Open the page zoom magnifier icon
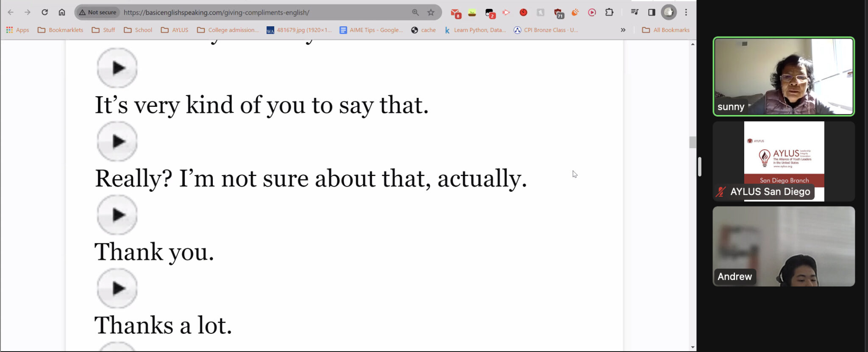The width and height of the screenshot is (868, 352). coord(415,12)
